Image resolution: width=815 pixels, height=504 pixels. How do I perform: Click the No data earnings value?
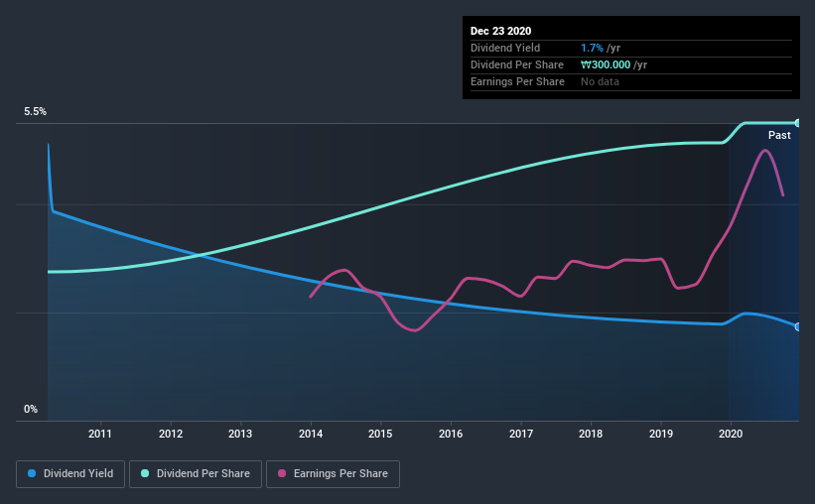[x=600, y=81]
